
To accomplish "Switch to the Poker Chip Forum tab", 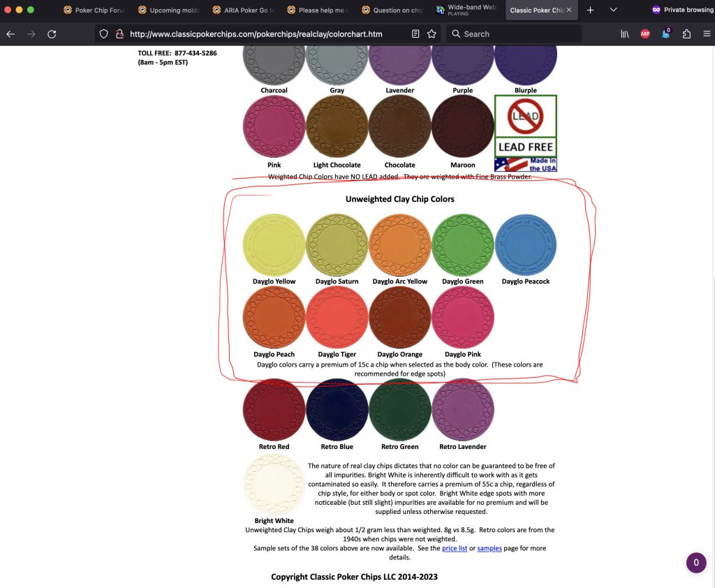I will click(94, 10).
